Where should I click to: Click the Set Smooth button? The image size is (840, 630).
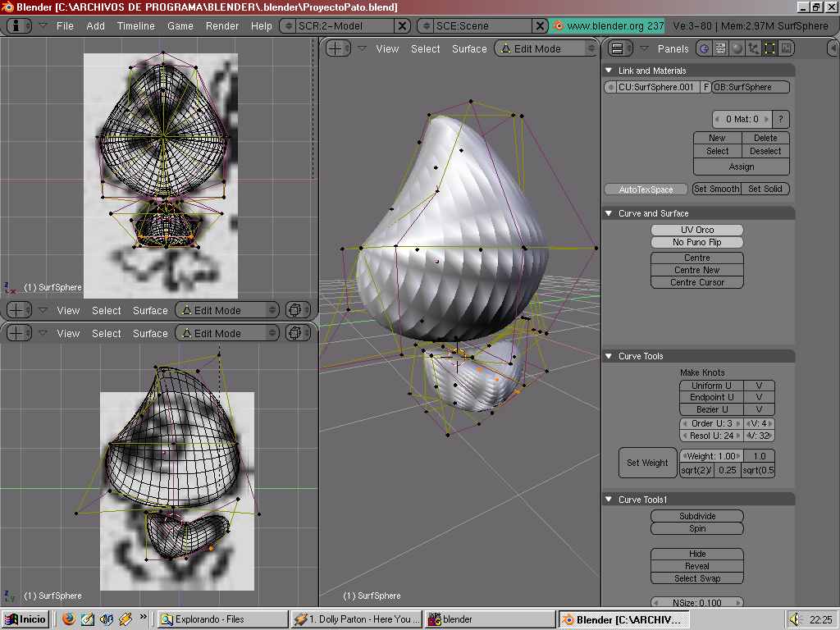coord(717,189)
